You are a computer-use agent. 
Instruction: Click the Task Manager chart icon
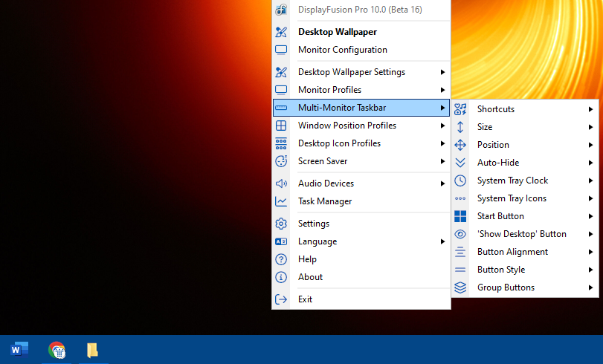click(x=281, y=201)
